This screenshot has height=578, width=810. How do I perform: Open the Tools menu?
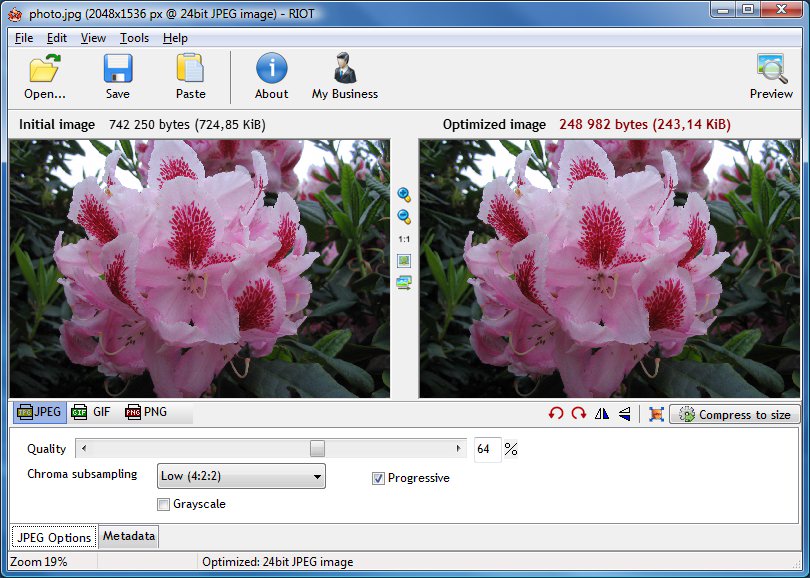click(x=134, y=38)
